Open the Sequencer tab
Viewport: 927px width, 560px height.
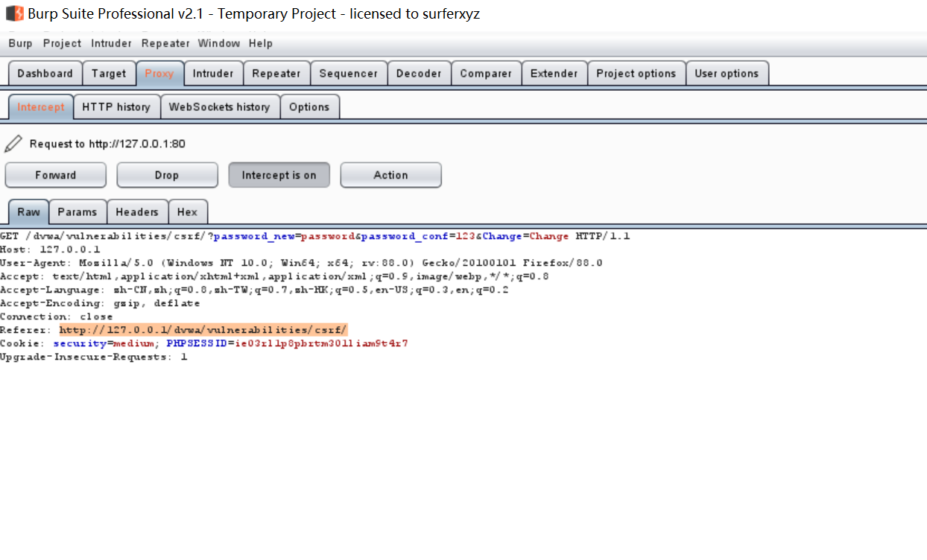click(349, 74)
